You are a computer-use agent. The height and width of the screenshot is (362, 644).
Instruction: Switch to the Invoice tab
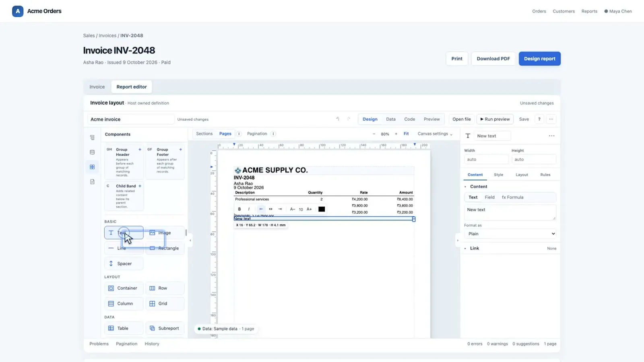point(97,87)
